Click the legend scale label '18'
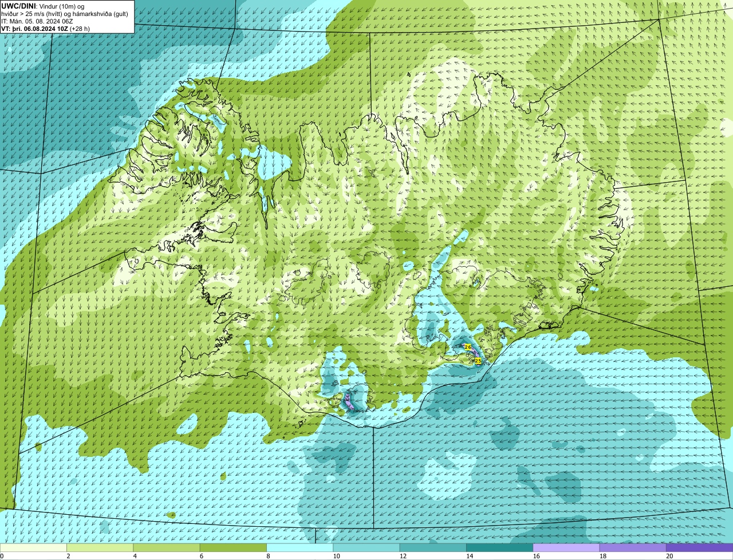The height and width of the screenshot is (560, 733). click(x=602, y=556)
